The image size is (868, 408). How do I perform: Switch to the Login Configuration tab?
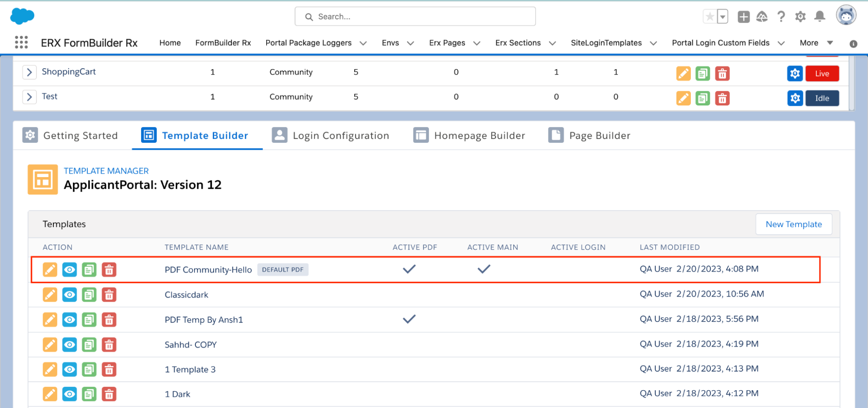coord(330,135)
